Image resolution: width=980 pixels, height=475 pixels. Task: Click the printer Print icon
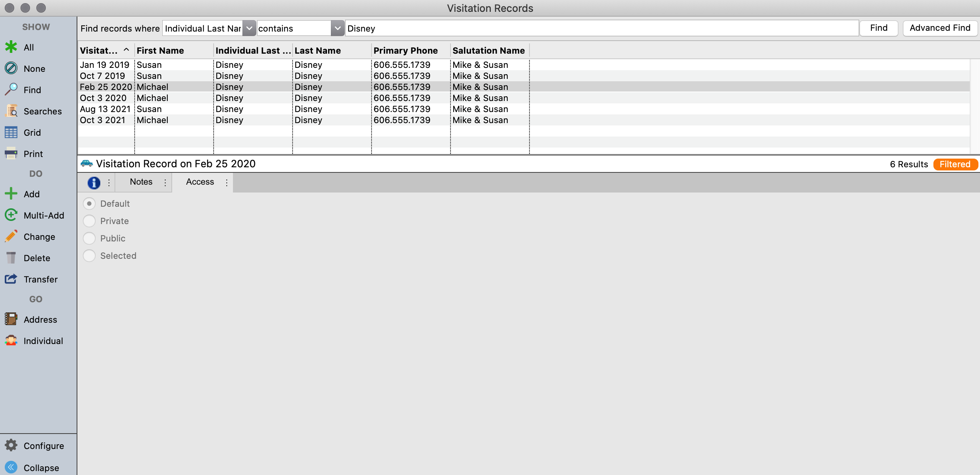click(x=11, y=154)
